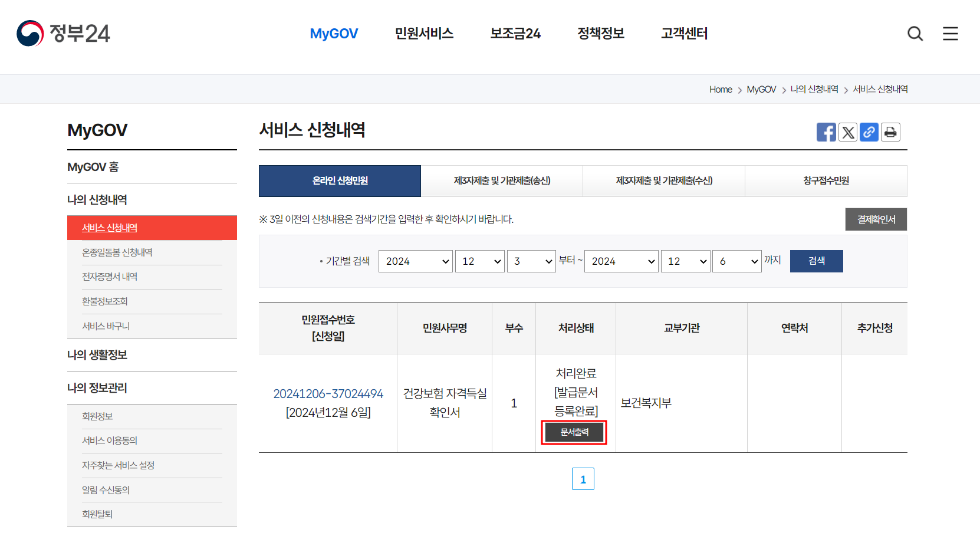980x536 pixels.
Task: Open the hamburger menu icon
Action: point(950,34)
